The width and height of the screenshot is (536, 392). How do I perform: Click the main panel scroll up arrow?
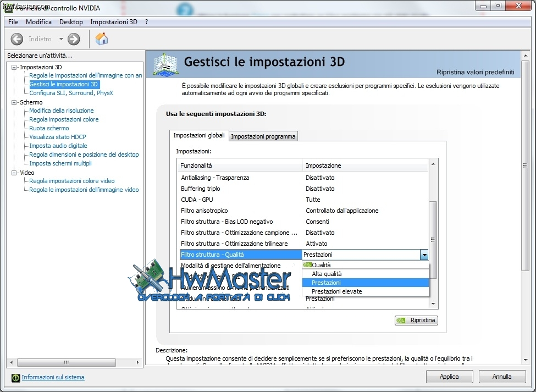(526, 56)
